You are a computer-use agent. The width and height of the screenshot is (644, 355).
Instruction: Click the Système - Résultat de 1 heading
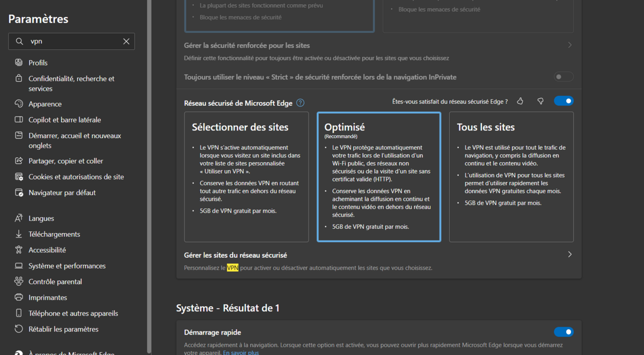(228, 308)
